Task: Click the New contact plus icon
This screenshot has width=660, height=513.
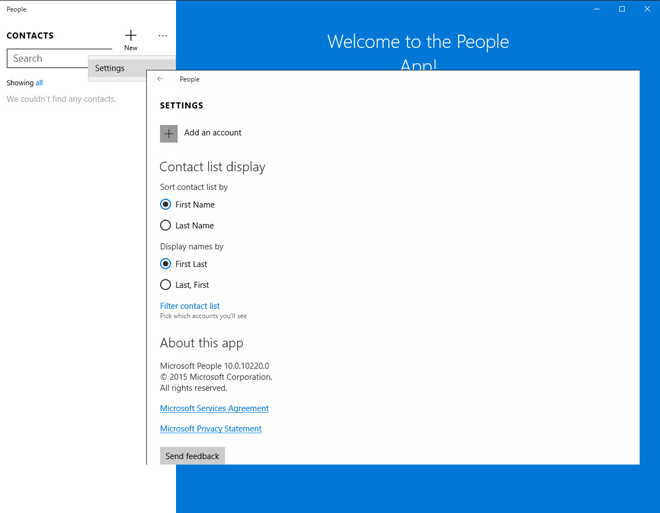Action: [x=131, y=35]
